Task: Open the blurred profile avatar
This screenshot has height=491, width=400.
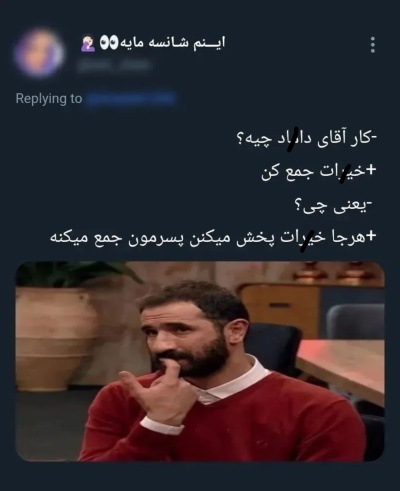Action: [39, 53]
